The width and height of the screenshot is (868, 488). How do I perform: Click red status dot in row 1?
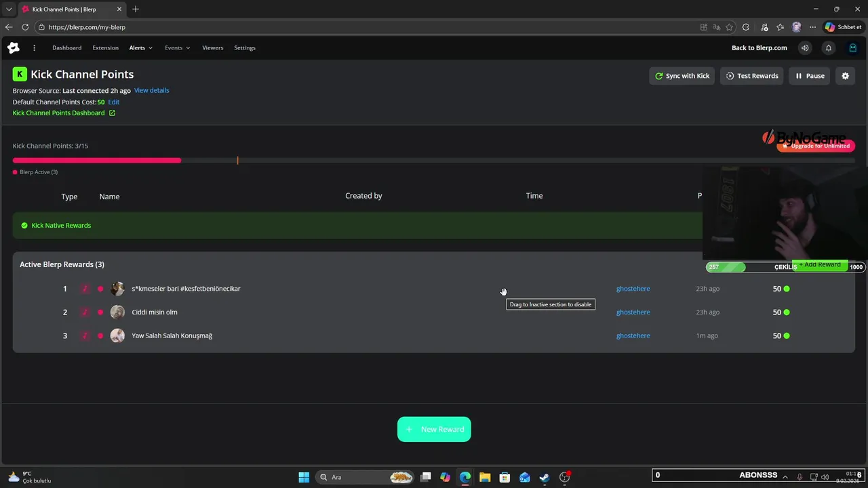point(100,289)
